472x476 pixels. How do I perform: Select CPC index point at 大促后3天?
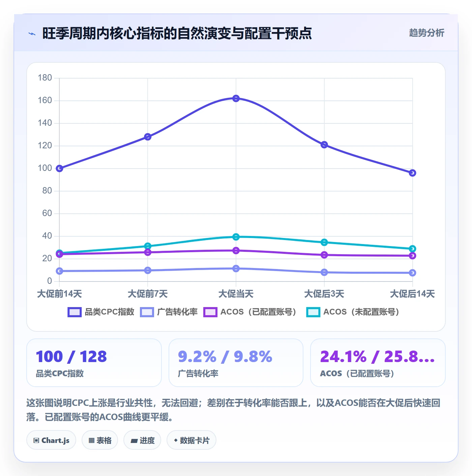pyautogui.click(x=324, y=145)
